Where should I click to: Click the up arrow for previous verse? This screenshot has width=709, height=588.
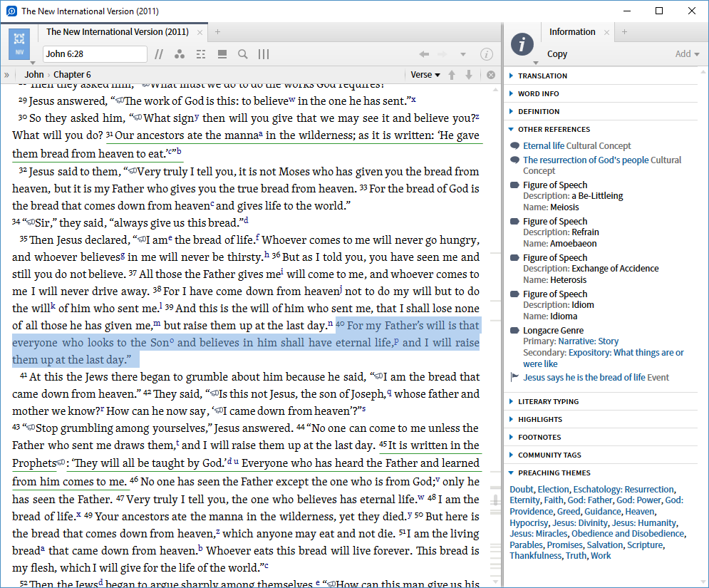click(452, 75)
